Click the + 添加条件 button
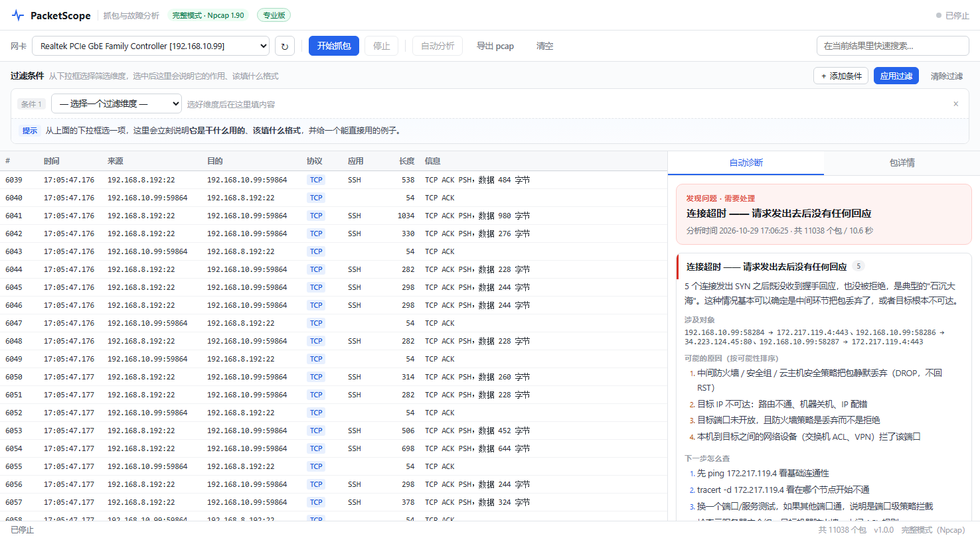The image size is (980, 538). pyautogui.click(x=841, y=76)
